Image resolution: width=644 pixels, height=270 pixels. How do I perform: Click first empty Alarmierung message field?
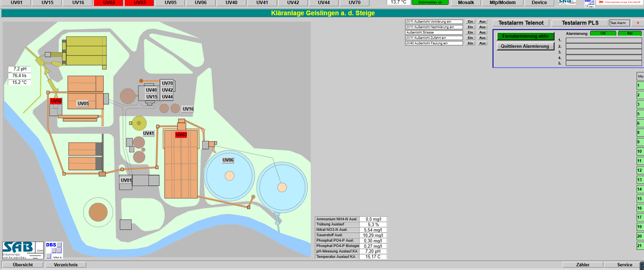coord(603,40)
